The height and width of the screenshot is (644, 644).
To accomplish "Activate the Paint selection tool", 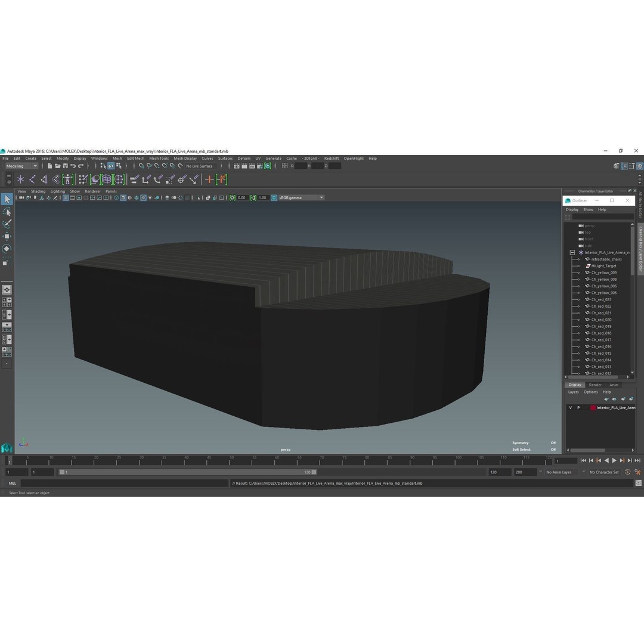I will point(7,224).
